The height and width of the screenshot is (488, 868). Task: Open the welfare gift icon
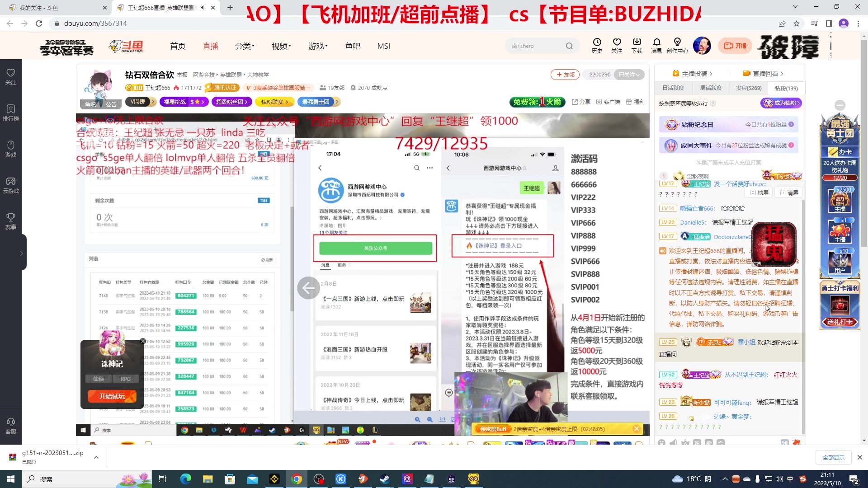(635, 102)
